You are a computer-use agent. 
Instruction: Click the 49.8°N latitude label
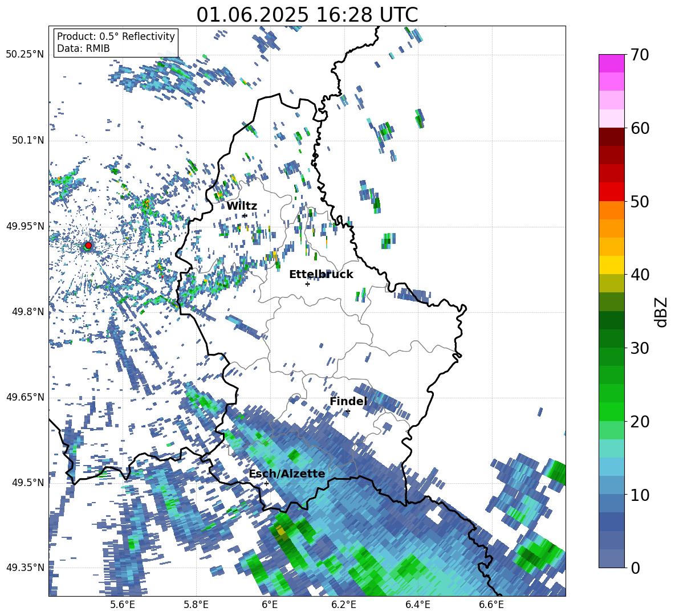(27, 312)
